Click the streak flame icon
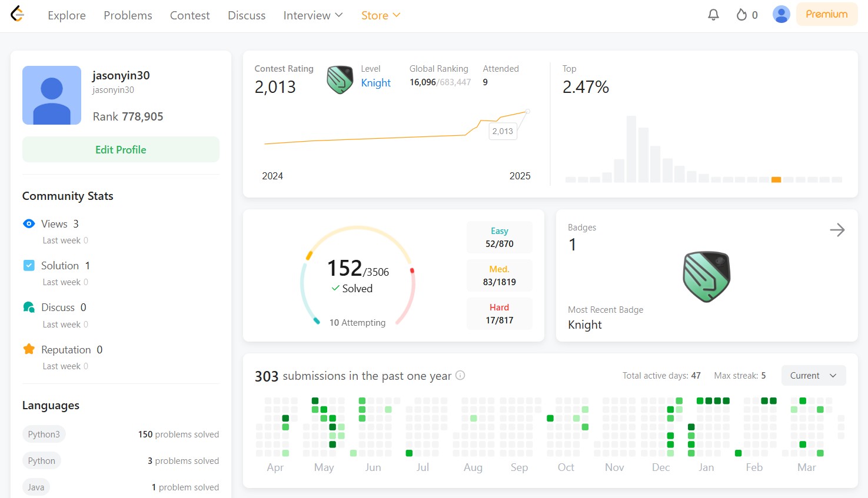The image size is (868, 498). (741, 15)
